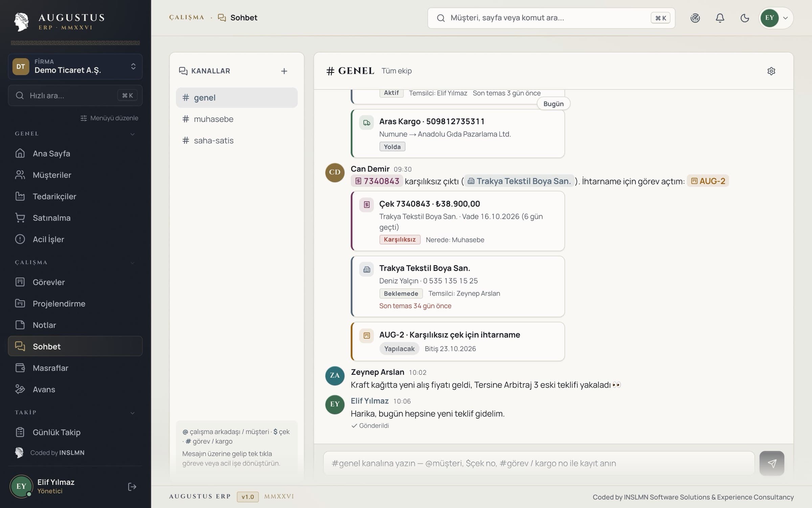This screenshot has width=812, height=508.
Task: Open Avans page
Action: [75, 389]
